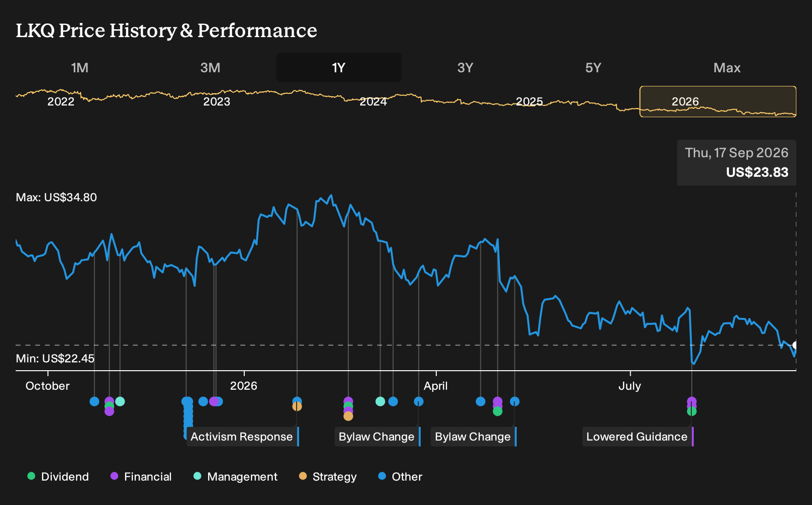Click the teal Management dot in October
Screen dimensions: 812x505
pos(120,401)
